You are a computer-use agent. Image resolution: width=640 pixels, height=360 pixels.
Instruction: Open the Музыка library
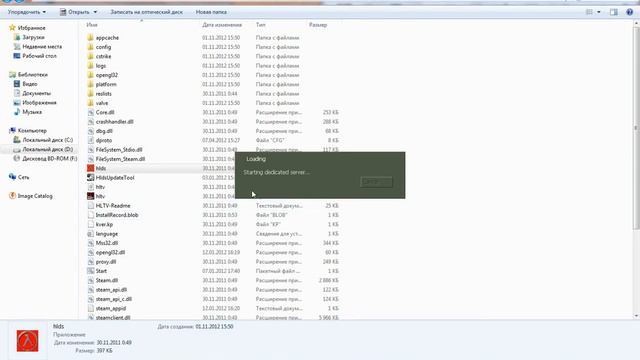click(32, 112)
